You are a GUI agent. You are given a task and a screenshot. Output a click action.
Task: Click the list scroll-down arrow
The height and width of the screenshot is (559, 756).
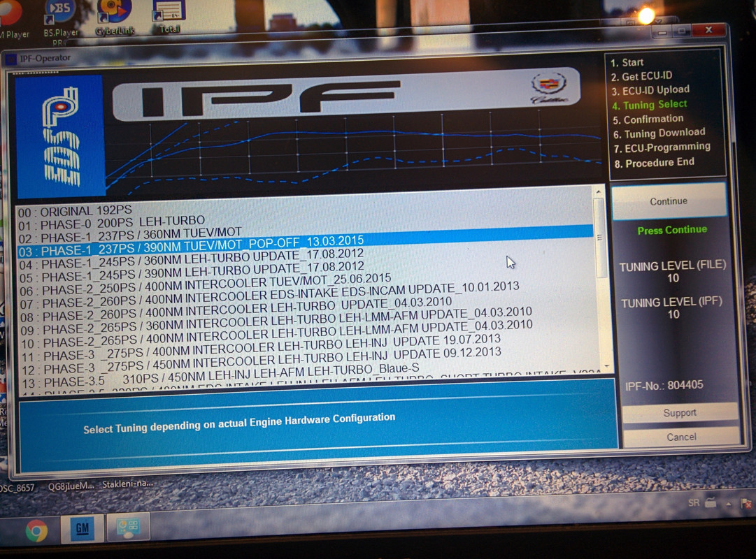(606, 368)
